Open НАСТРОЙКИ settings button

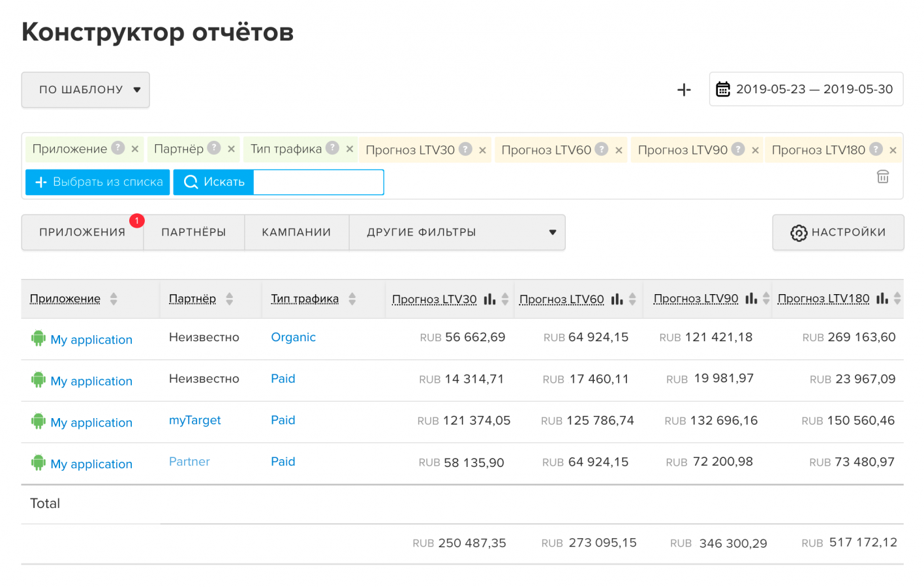pos(838,232)
